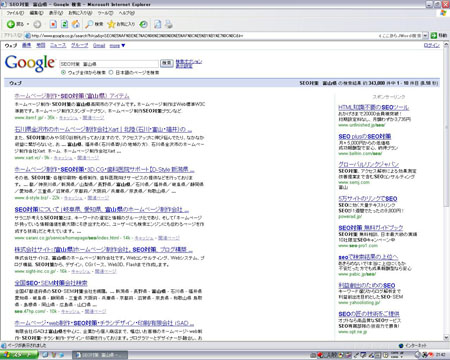Viewport: 450px width, 360px height.
Task: Open the File menu in menu bar
Action: point(15,13)
